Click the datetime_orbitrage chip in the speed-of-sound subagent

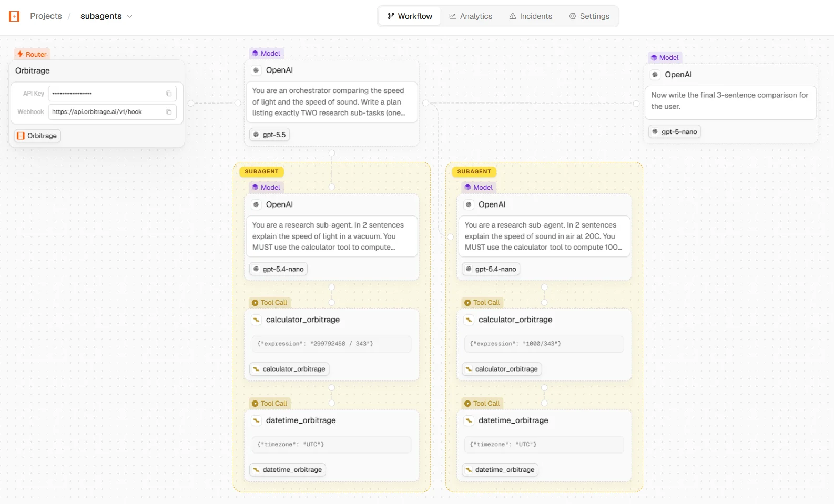pos(500,470)
